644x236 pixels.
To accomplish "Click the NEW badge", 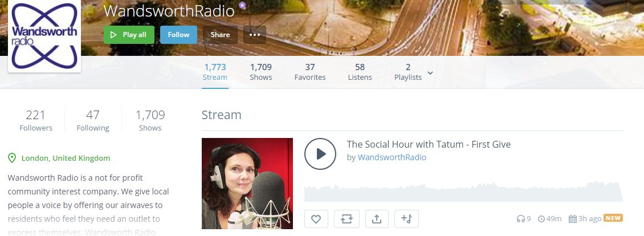I will point(613,218).
